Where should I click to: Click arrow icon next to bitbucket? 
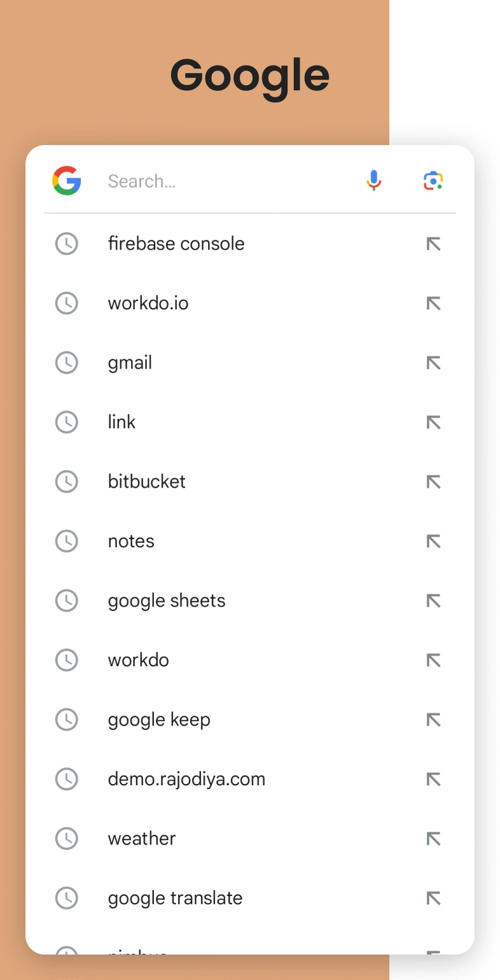tap(433, 482)
